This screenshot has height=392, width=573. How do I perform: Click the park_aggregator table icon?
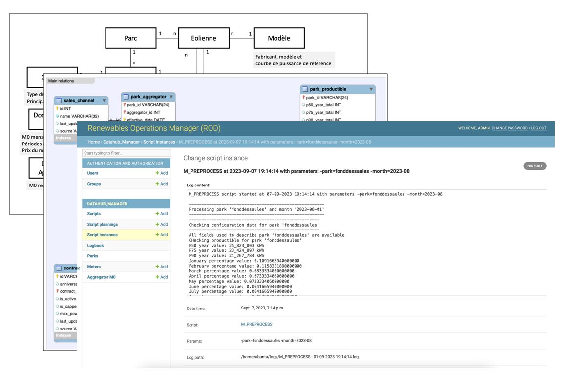(126, 97)
